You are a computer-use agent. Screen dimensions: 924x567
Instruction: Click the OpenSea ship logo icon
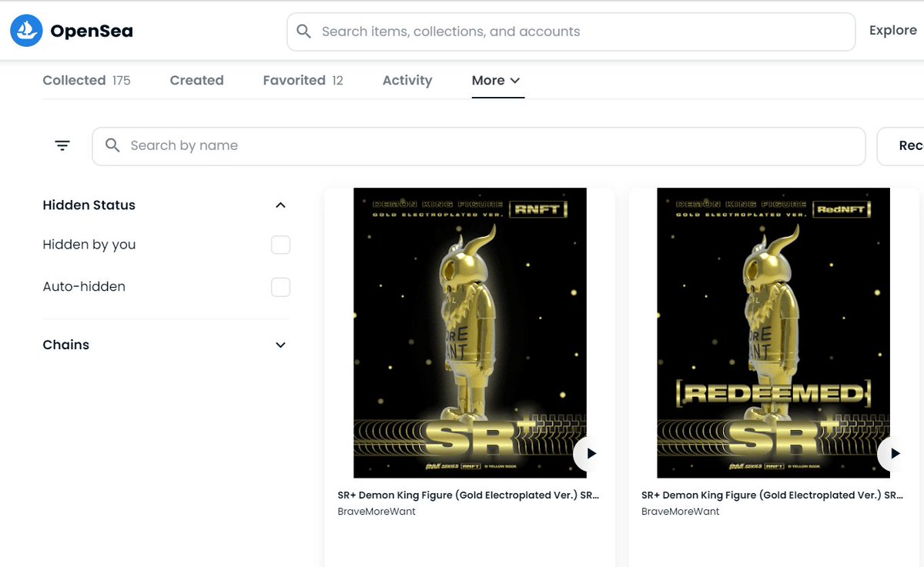26,31
